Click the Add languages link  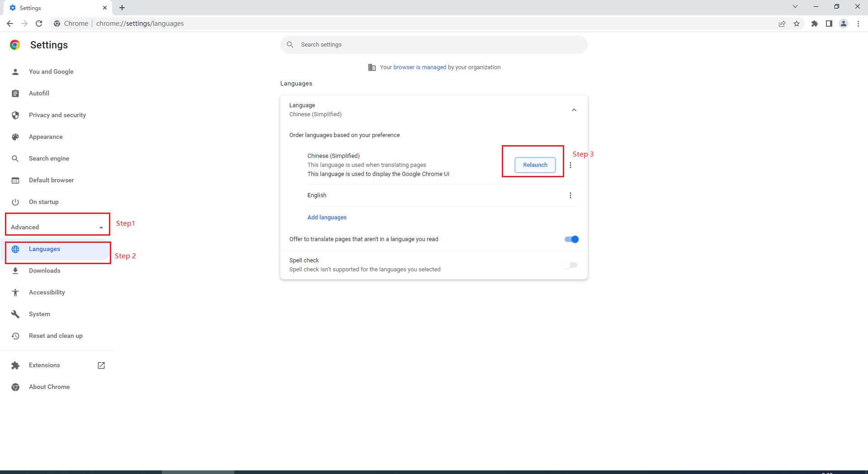pos(327,218)
